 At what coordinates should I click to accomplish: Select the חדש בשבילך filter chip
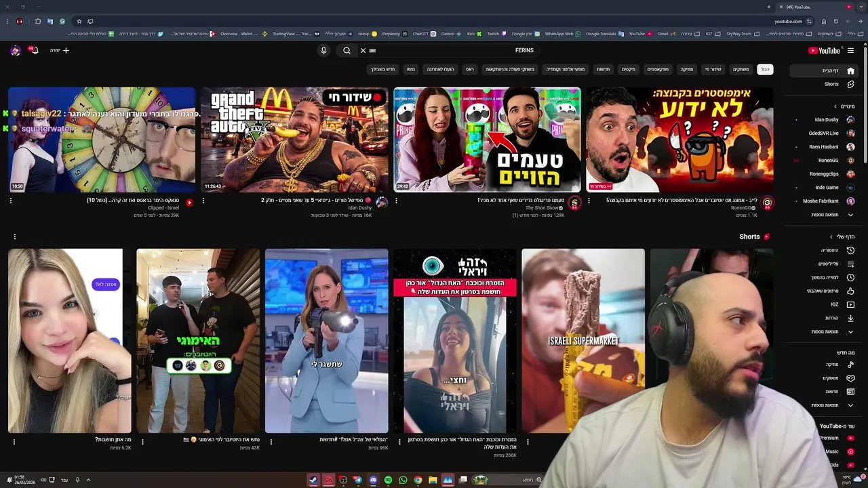click(382, 69)
